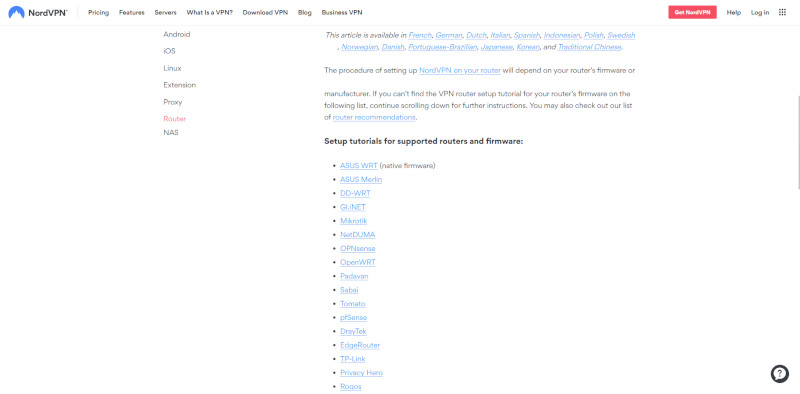Open the DrayTek tutorial link
The image size is (800, 394).
(x=354, y=331)
